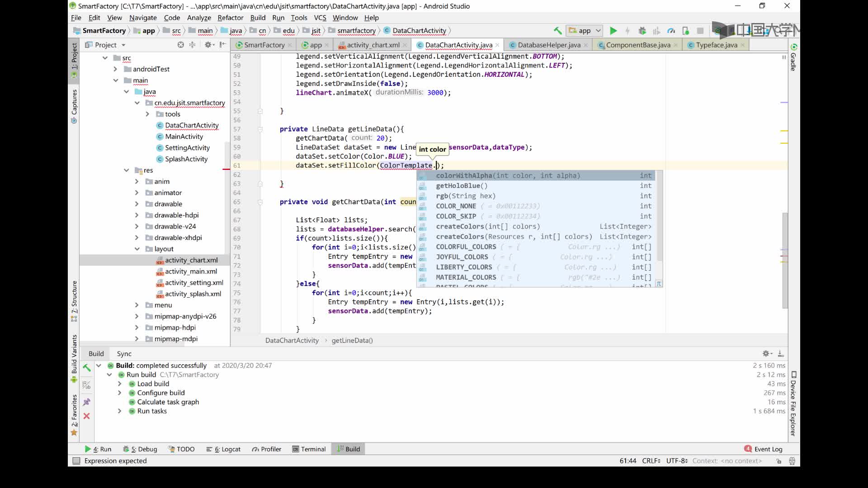Open MainActivity in the project tree
The image size is (868, 488).
pyautogui.click(x=184, y=136)
